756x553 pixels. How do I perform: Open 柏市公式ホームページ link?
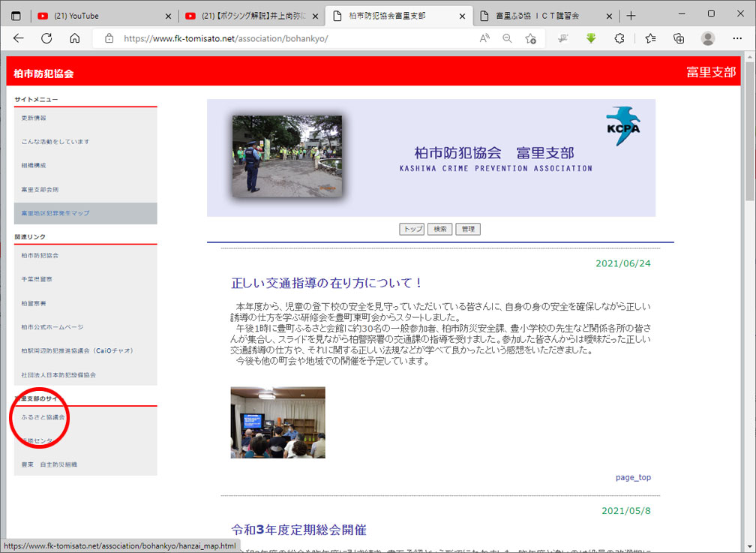tap(52, 326)
